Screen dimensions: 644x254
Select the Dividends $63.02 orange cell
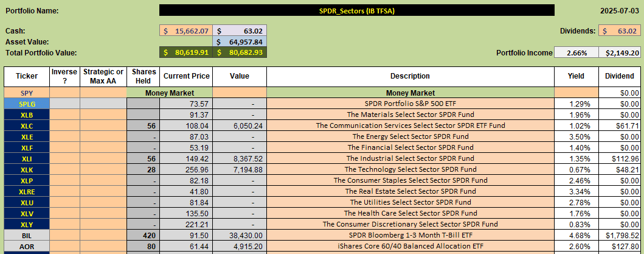[x=619, y=31]
